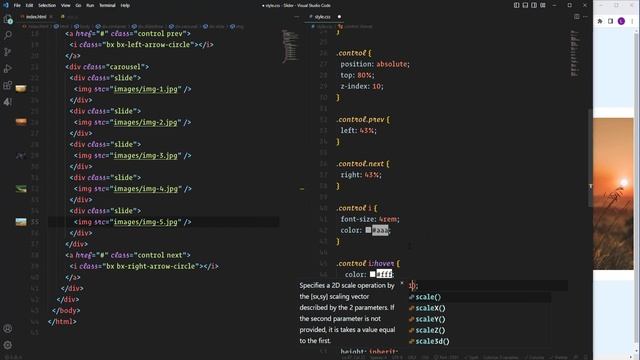Screen dimensions: 640x360
Task: Open the Explorer view in activity bar
Action: (x=8, y=19)
